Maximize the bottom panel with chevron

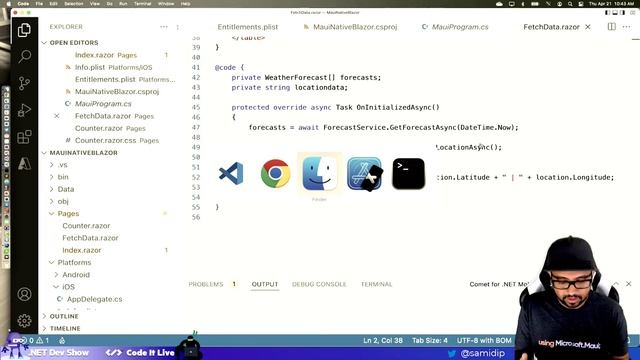click(x=616, y=284)
